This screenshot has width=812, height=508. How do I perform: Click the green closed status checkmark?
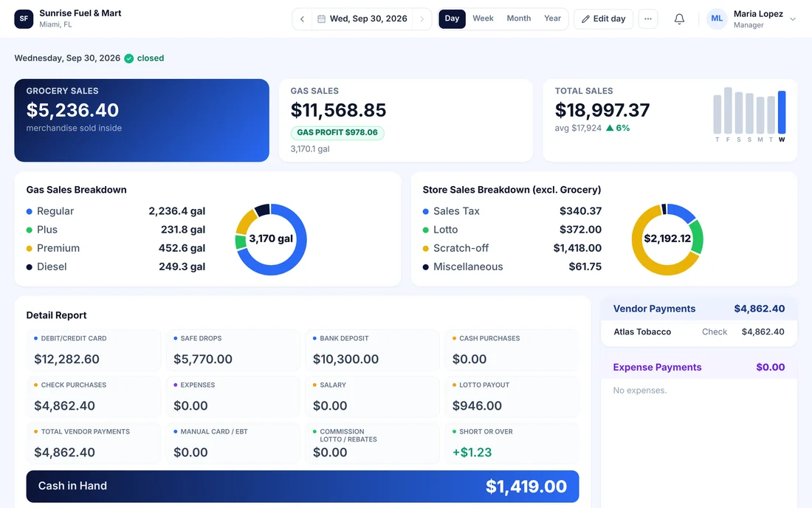coord(129,58)
